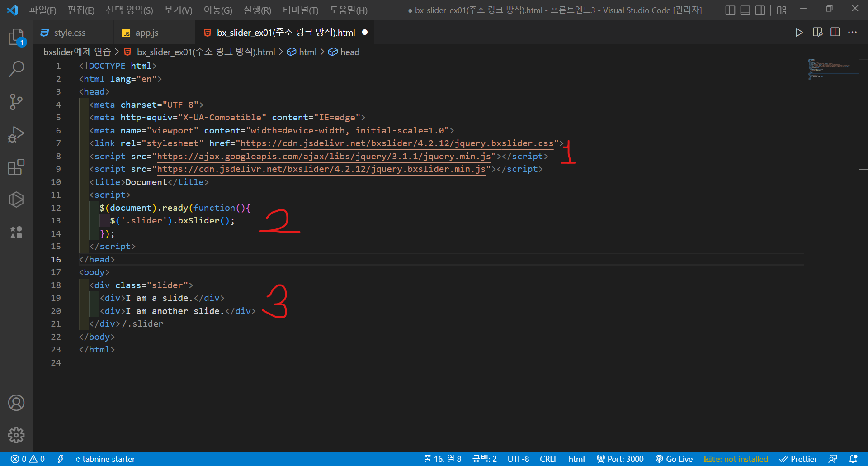Image resolution: width=868 pixels, height=466 pixels.
Task: Place cursor on the title Document line
Action: coord(149,182)
